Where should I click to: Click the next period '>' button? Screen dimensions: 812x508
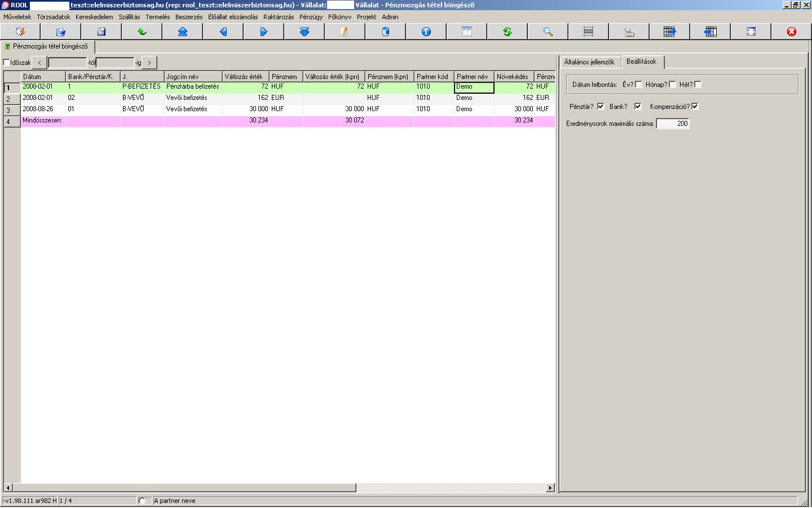pyautogui.click(x=149, y=63)
